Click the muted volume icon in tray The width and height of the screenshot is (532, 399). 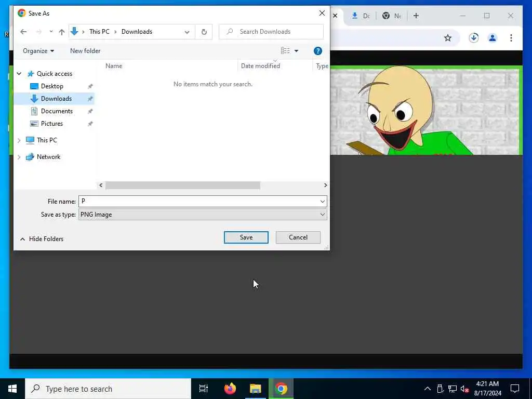pos(464,389)
